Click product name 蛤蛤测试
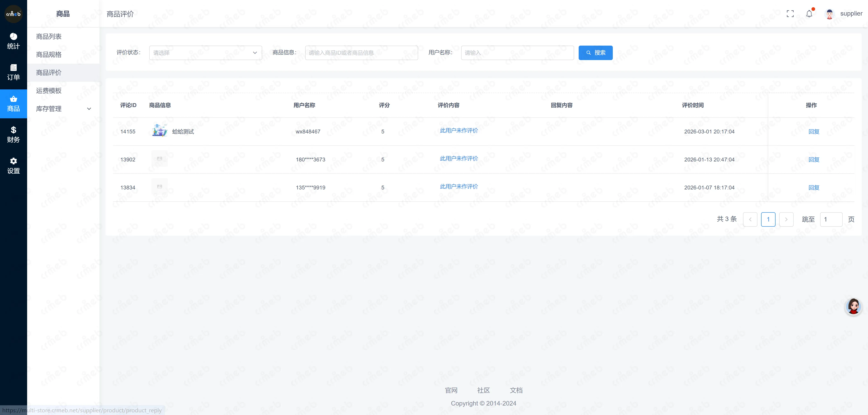This screenshot has height=415, width=868. [183, 132]
